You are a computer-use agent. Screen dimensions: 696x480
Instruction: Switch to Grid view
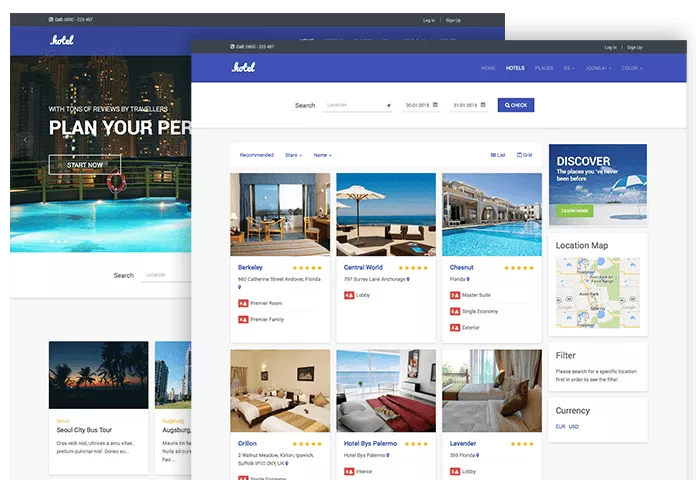pos(524,155)
